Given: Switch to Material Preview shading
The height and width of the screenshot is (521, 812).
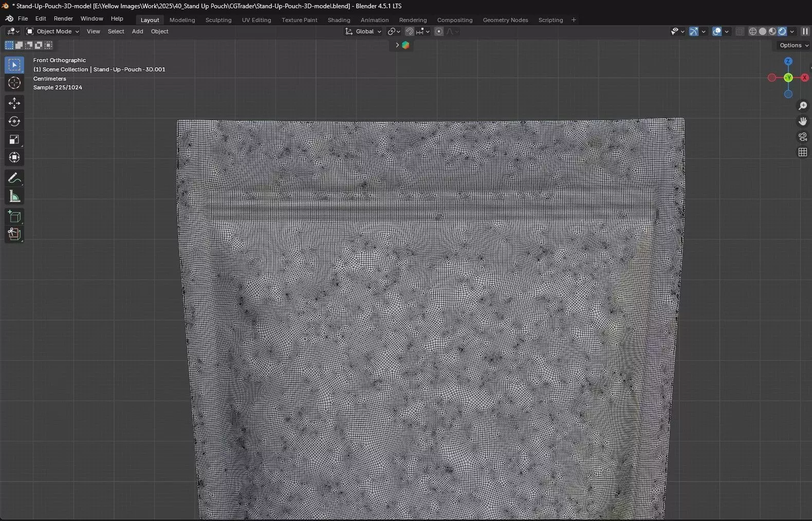Looking at the screenshot, I should tap(772, 31).
